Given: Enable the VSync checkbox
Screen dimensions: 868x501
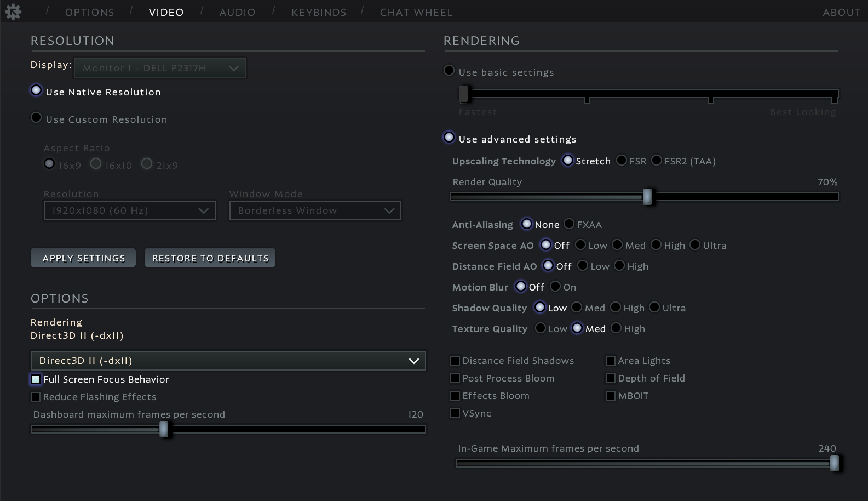Looking at the screenshot, I should (x=455, y=413).
